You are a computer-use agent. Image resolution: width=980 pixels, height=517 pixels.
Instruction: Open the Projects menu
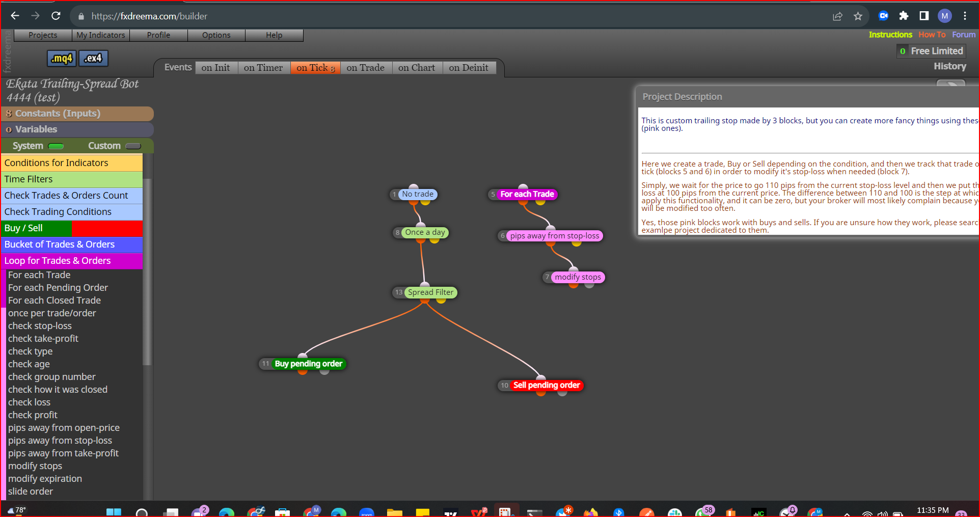43,35
